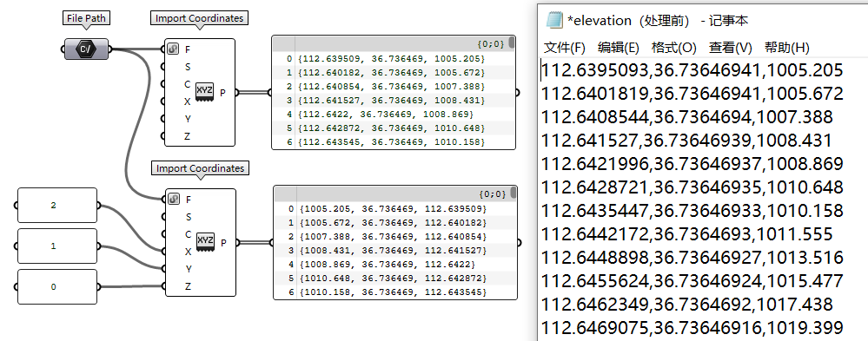Click row {112.642872, 36.736469, 1010.648} in upper panel

point(391,128)
